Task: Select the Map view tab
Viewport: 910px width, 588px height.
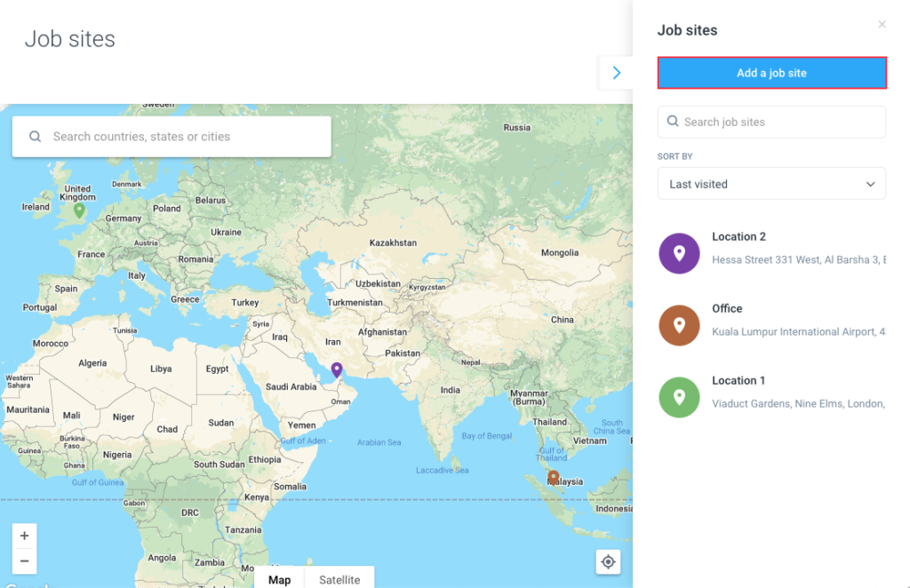Action: (x=279, y=579)
